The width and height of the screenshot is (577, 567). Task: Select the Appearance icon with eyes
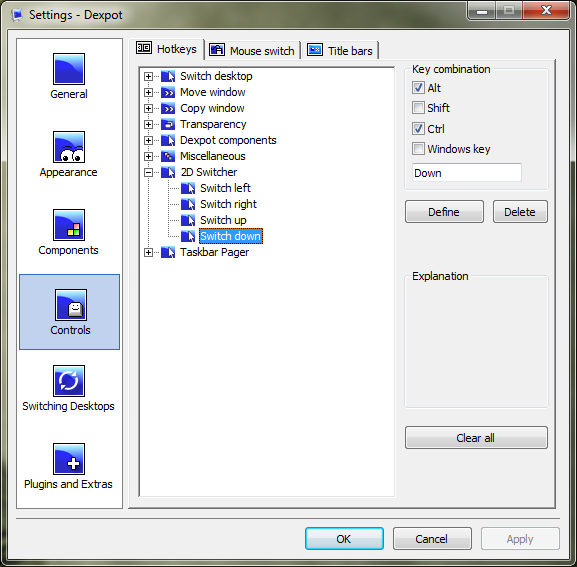tap(69, 147)
